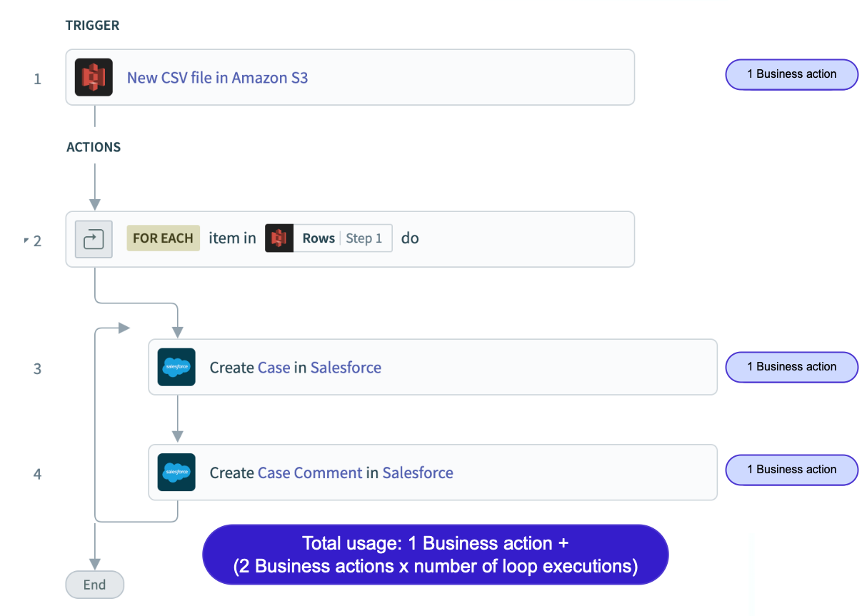Click the Amazon S3 icon in trigger step
Image resolution: width=862 pixels, height=616 pixels.
94,77
